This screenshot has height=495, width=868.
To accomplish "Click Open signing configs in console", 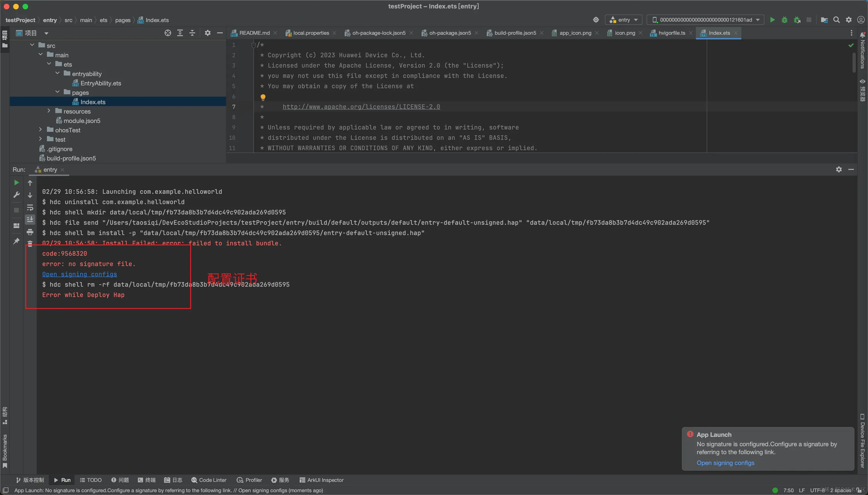I will click(80, 274).
